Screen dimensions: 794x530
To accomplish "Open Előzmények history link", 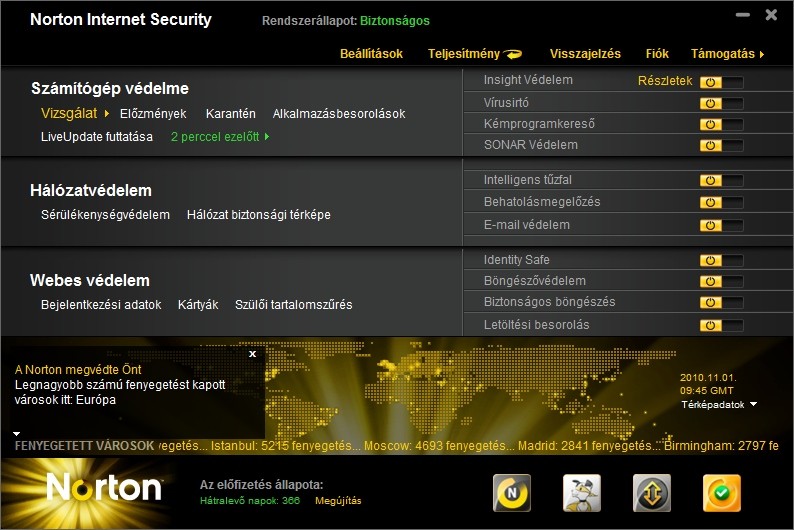I will pos(153,113).
